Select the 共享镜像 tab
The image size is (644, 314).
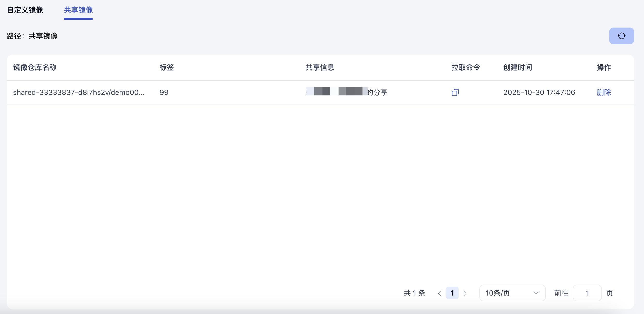pos(78,10)
